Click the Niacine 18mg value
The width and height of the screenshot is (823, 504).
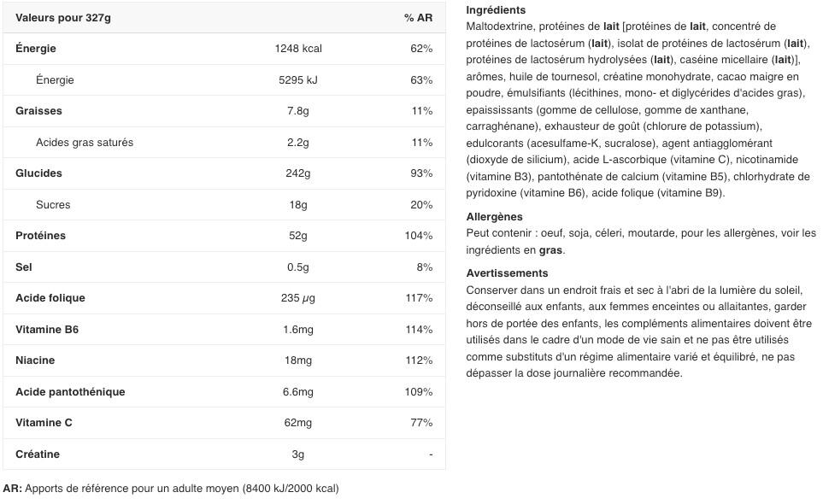coord(298,360)
